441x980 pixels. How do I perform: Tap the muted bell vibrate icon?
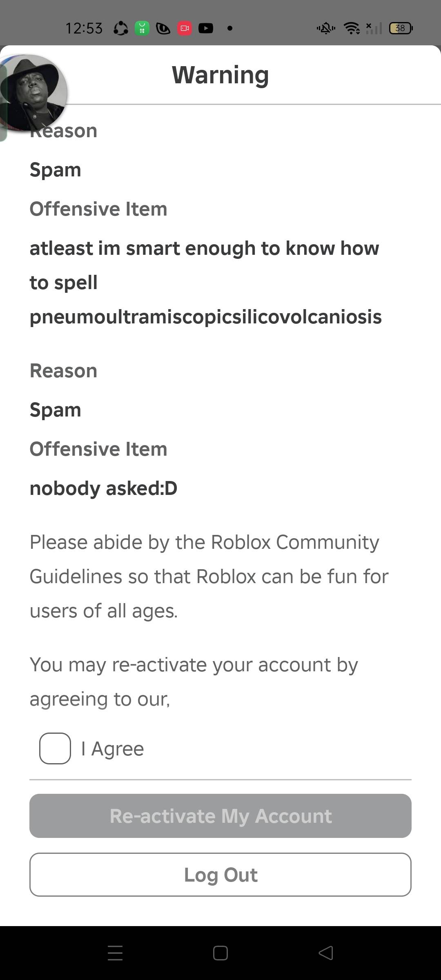pos(326,28)
